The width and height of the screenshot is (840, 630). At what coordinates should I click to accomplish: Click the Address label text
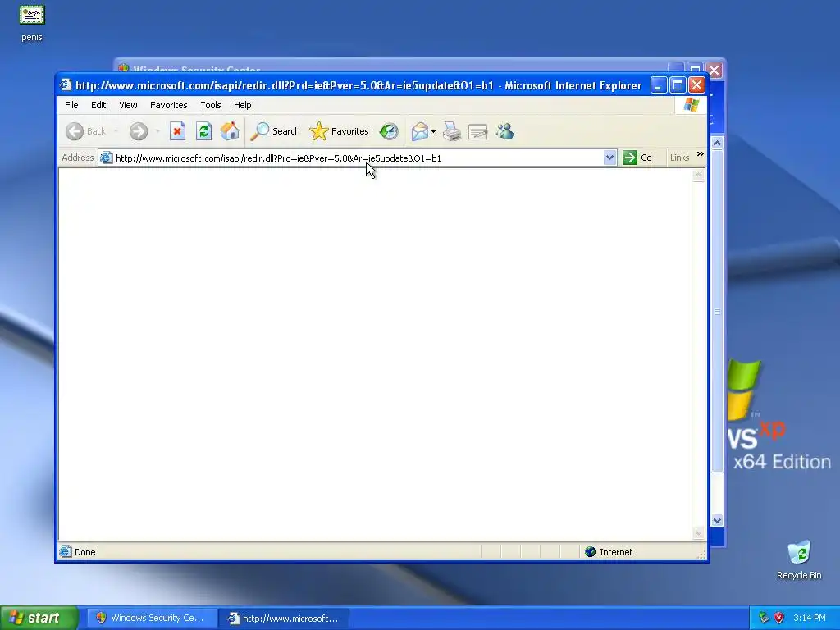pyautogui.click(x=78, y=157)
